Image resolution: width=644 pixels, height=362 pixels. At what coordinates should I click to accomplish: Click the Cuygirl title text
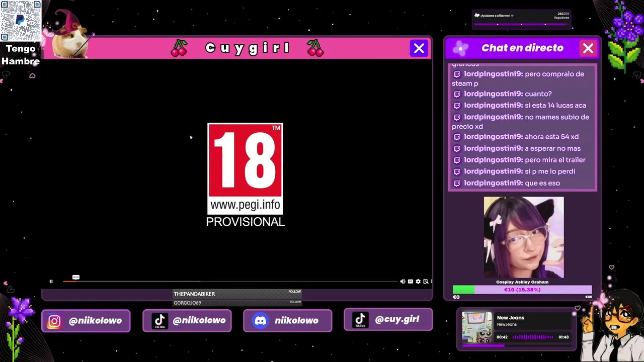point(248,48)
